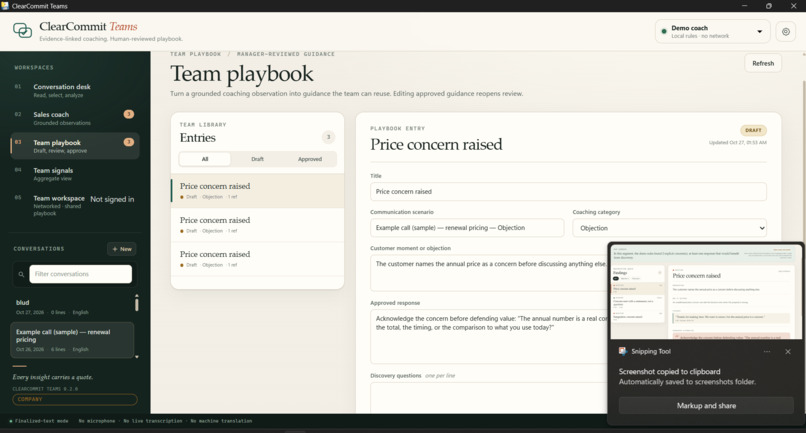Open Snipping Tool notification options menu
The image size is (806, 433).
coord(767,352)
